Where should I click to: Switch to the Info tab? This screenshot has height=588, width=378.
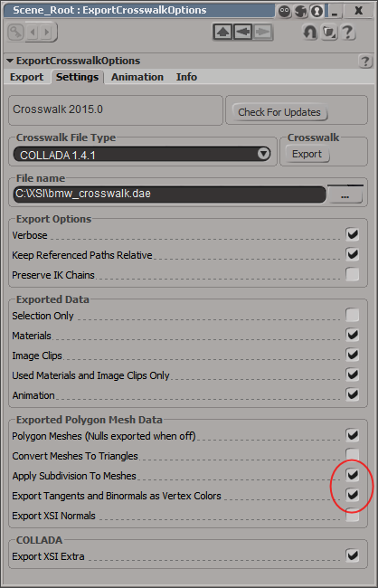pyautogui.click(x=186, y=77)
